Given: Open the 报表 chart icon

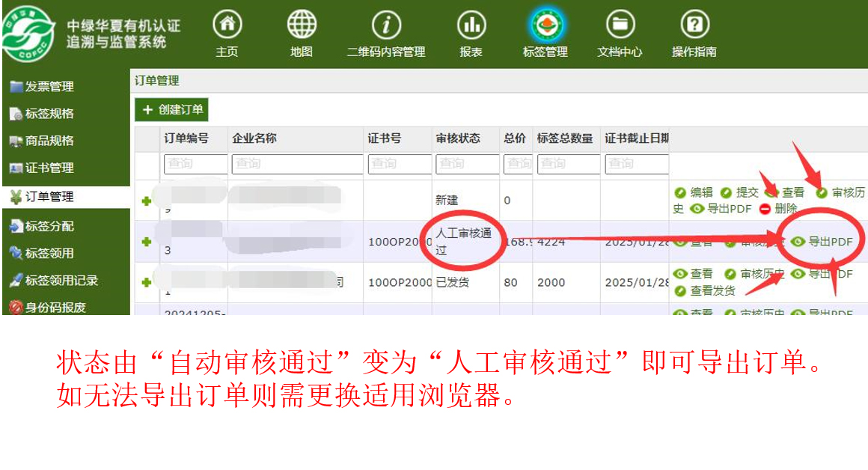Looking at the screenshot, I should [471, 25].
